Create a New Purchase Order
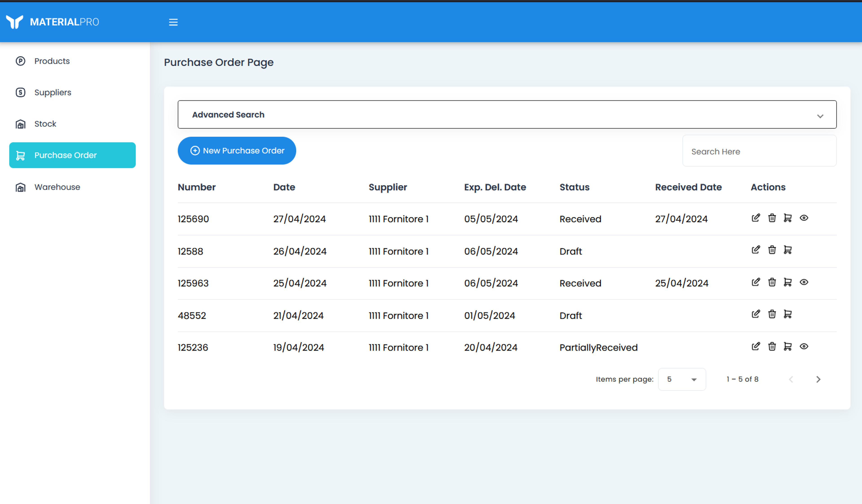This screenshot has width=862, height=504. coord(237,151)
